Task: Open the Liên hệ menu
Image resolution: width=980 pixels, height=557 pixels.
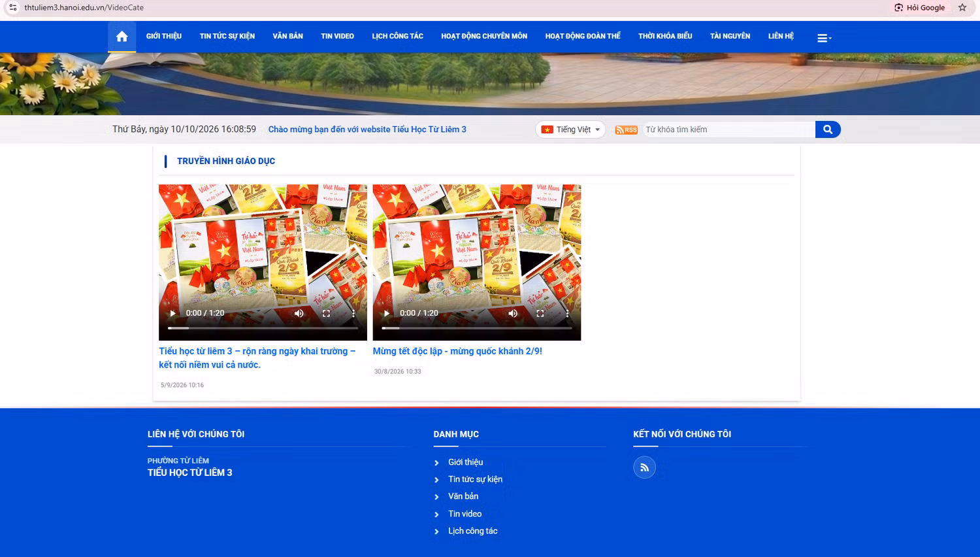Action: coord(781,37)
